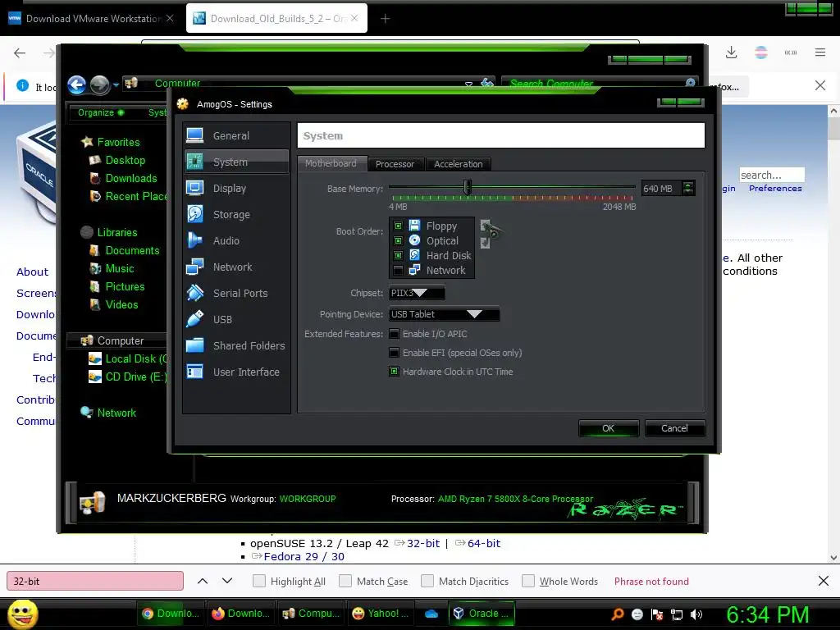Open Pointing Device USB Tablet dropdown
Screen dimensions: 840x630
pos(444,314)
